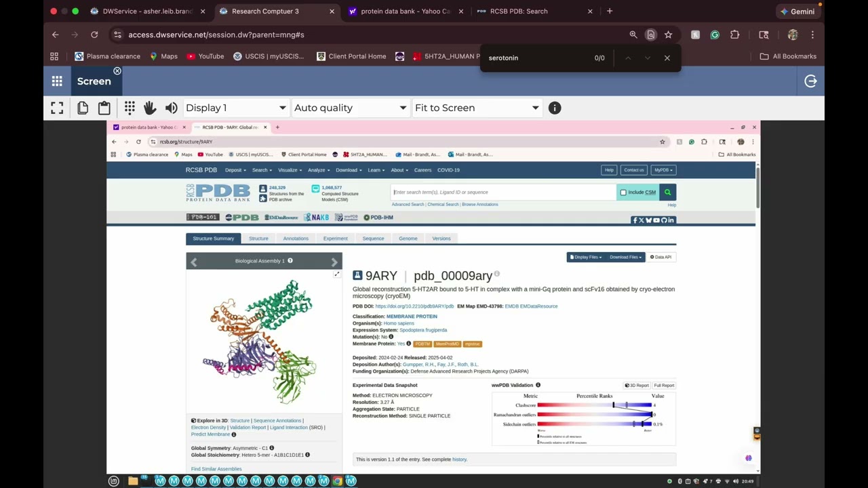Screen dimensions: 868x488
Task: Open the Display Files dropdown
Action: coord(586,258)
